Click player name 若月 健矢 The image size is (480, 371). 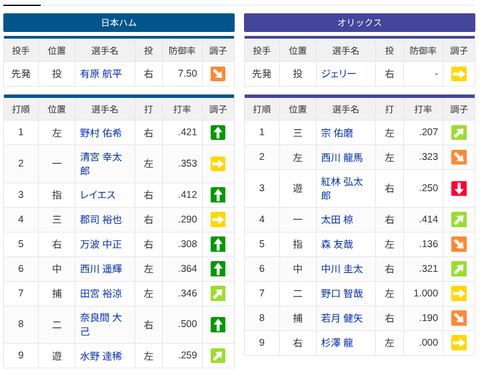[x=342, y=318]
